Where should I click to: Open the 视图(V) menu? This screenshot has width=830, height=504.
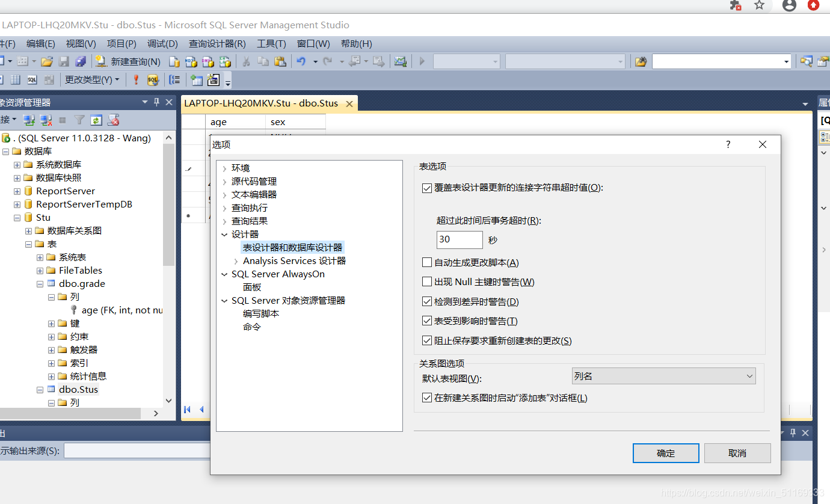click(x=81, y=44)
